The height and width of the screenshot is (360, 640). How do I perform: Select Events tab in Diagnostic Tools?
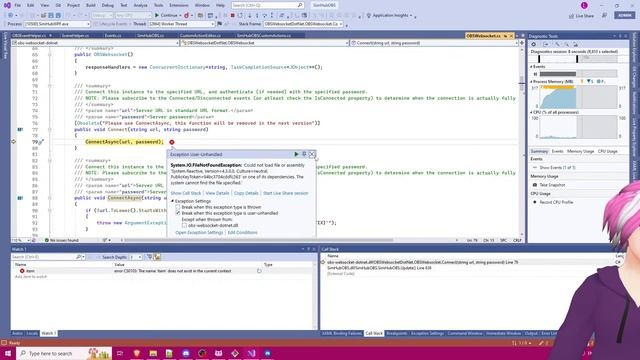[x=557, y=151]
